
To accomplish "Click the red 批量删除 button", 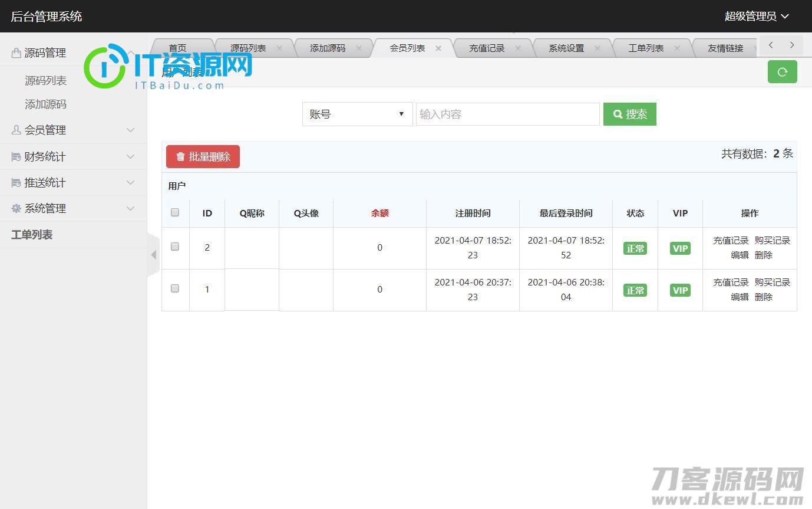I will point(203,157).
